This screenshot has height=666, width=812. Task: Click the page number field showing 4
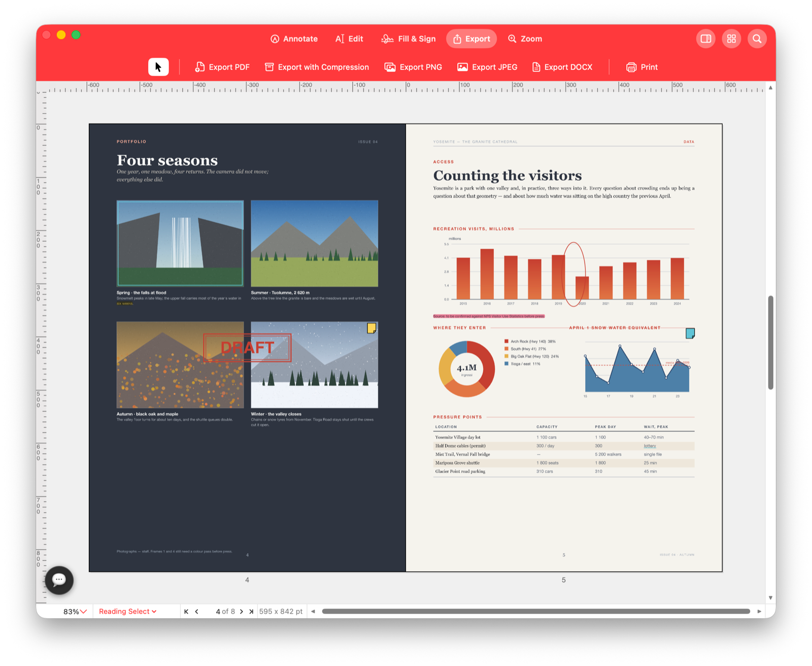218,612
